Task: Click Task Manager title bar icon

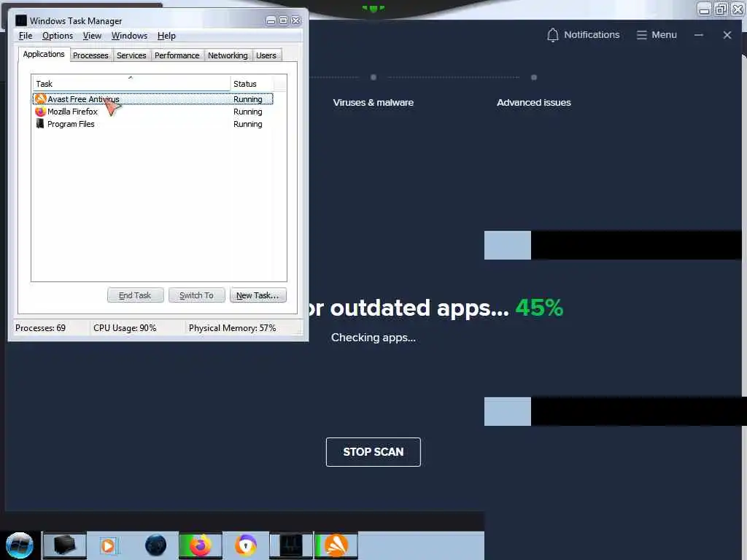Action: coord(21,20)
